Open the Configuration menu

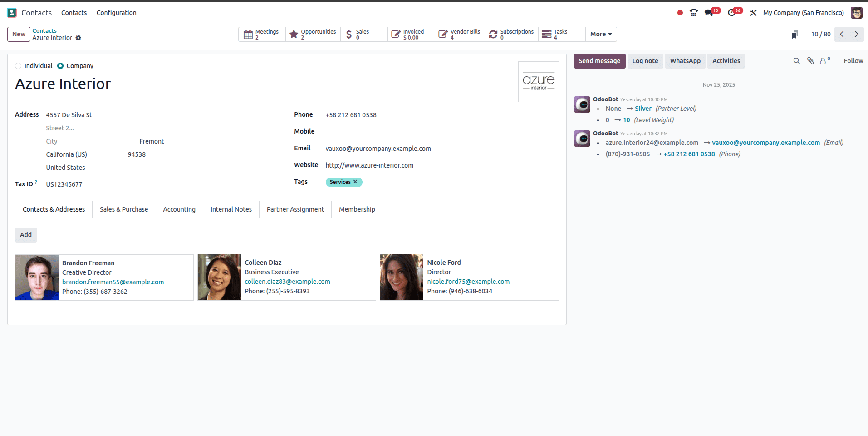click(116, 13)
